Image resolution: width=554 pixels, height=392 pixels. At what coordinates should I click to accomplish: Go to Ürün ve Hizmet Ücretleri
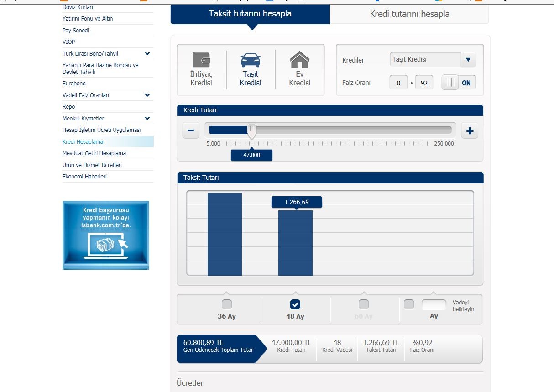(92, 165)
